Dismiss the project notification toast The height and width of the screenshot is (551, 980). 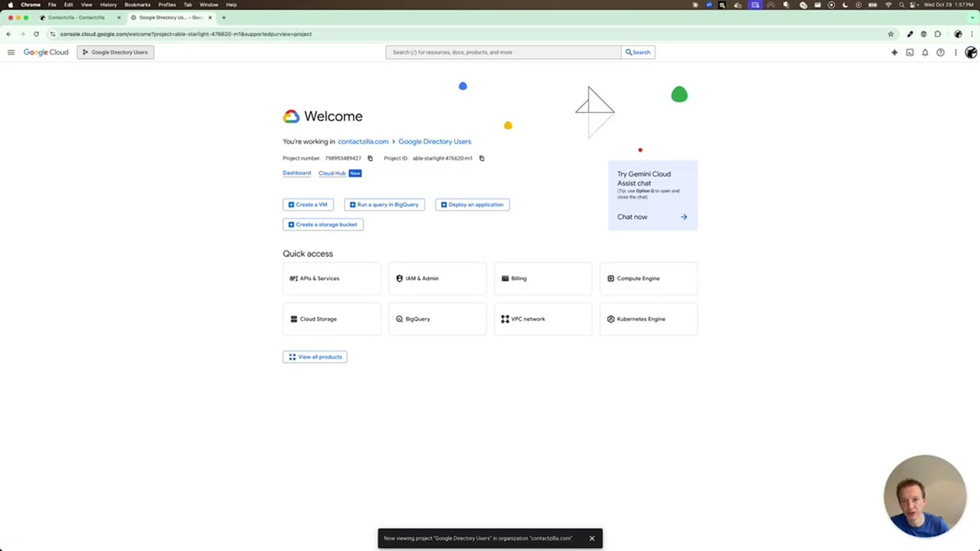click(x=592, y=539)
